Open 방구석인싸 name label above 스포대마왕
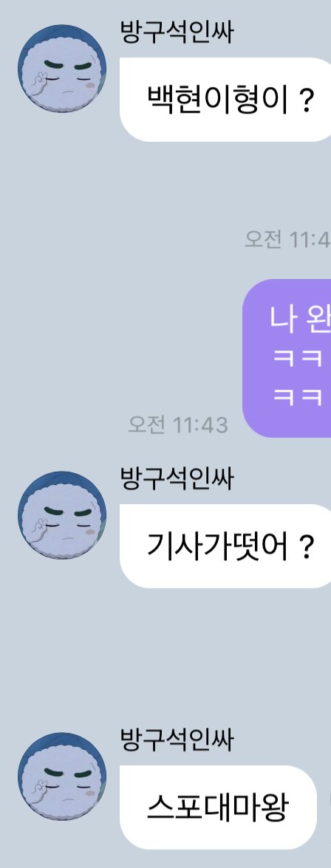This screenshot has height=868, width=331. 177,740
